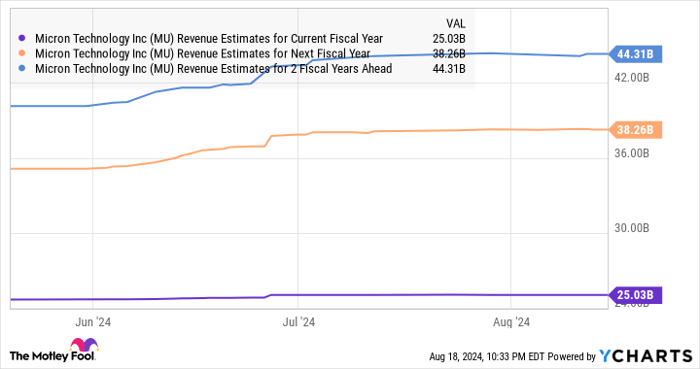Click the orange legend dot for Next Fiscal Year
This screenshot has height=369, width=700.
pyautogui.click(x=21, y=54)
